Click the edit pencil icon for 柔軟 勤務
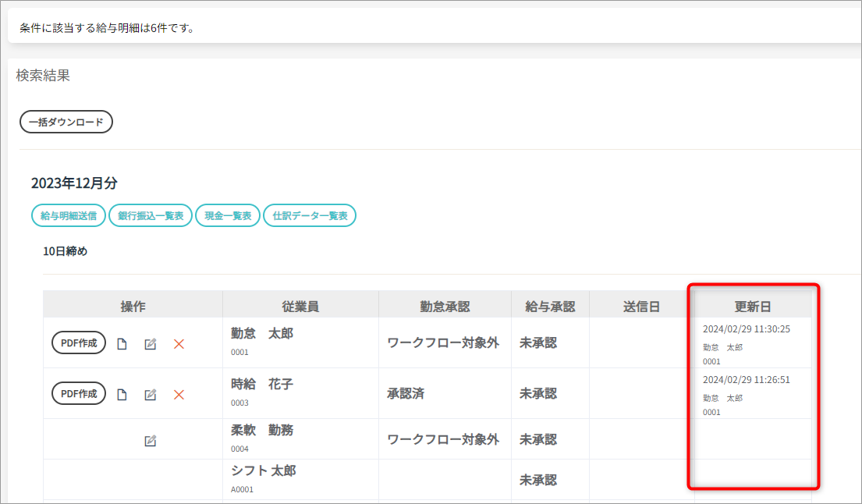The width and height of the screenshot is (862, 504). coord(151,441)
